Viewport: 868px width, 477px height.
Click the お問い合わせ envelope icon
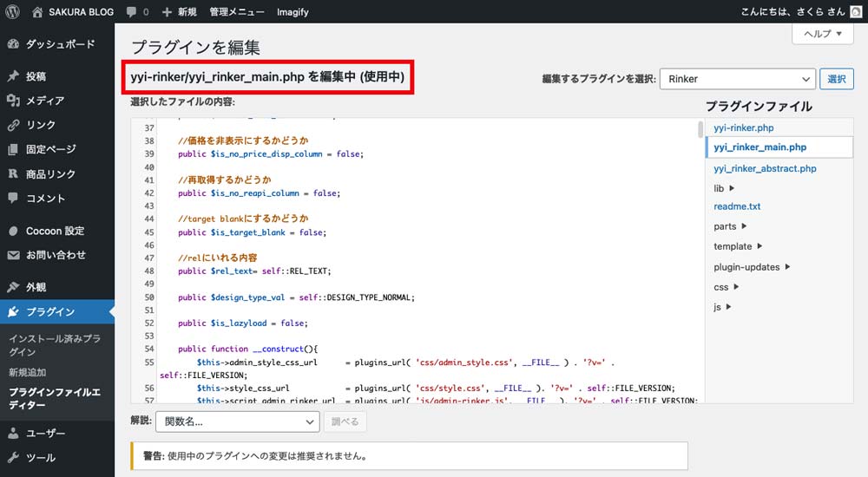pos(13,255)
